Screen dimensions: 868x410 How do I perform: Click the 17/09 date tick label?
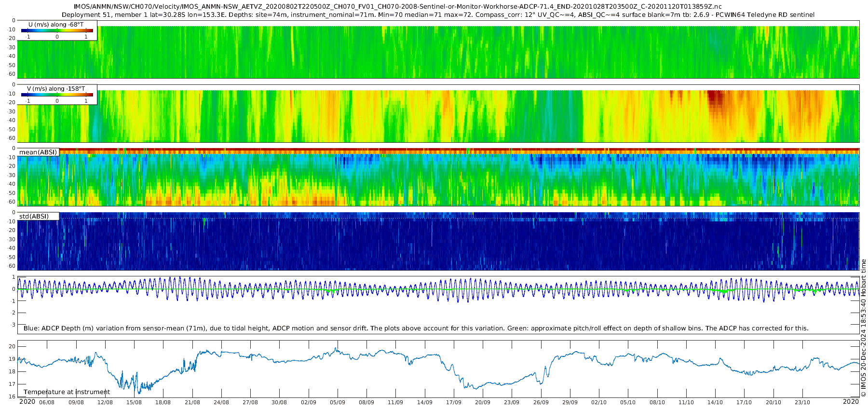tap(454, 402)
